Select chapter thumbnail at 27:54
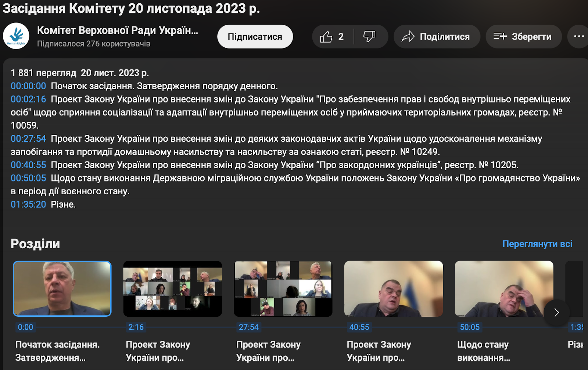The height and width of the screenshot is (370, 588). tap(283, 289)
